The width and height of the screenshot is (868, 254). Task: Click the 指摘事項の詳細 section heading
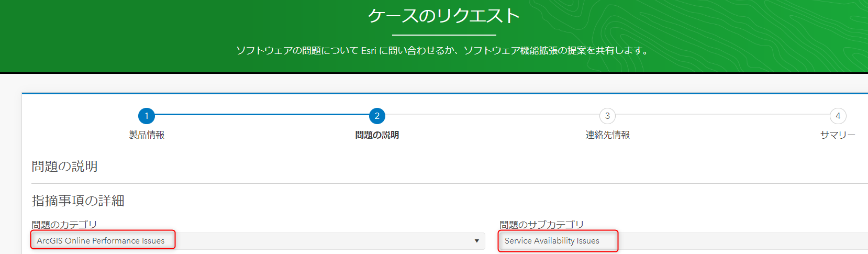pyautogui.click(x=78, y=201)
